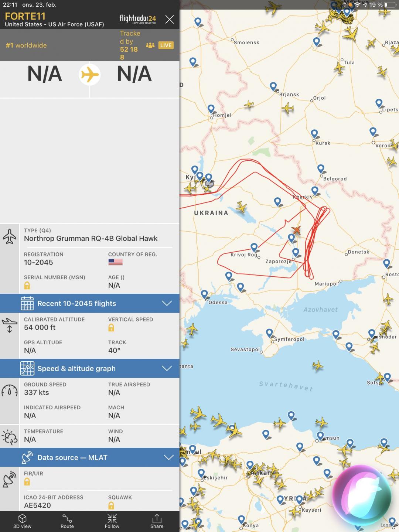Image resolution: width=399 pixels, height=532 pixels.
Task: Tap the ICAO address AE5420
Action: coord(38,505)
